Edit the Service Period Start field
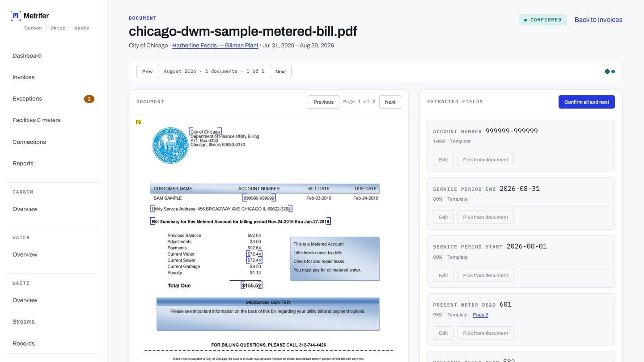Screen dimensions: 644x362 point(443,275)
